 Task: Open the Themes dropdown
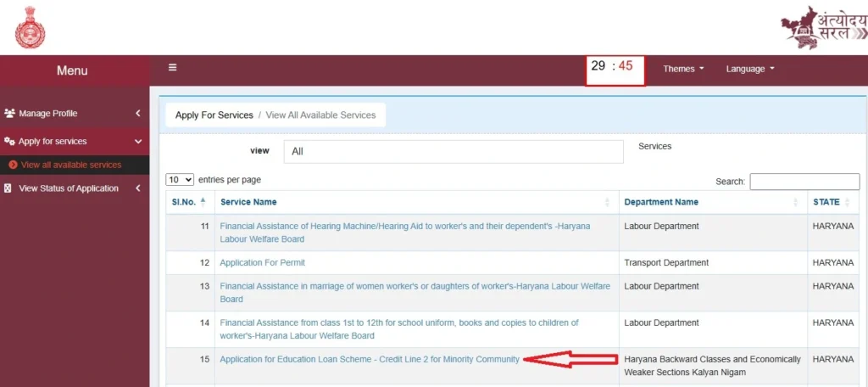coord(683,69)
